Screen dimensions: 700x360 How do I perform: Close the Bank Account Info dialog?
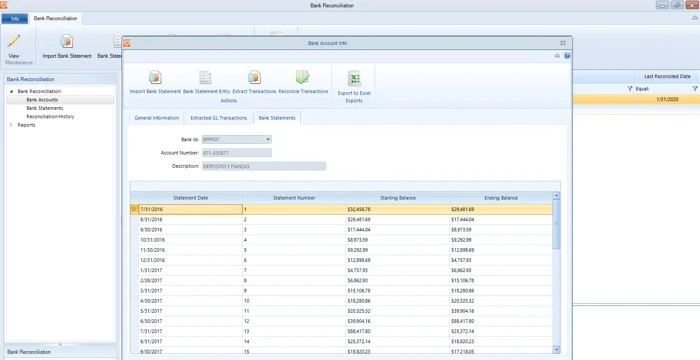[x=563, y=43]
